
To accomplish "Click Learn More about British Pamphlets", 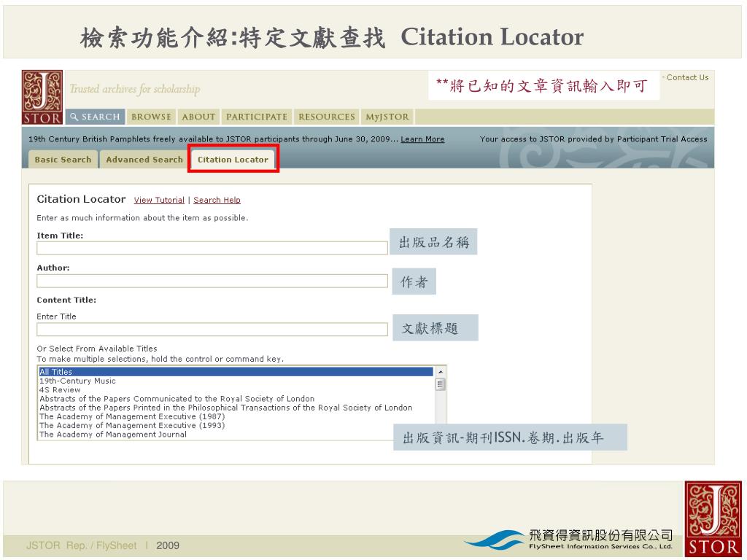I will click(x=422, y=139).
